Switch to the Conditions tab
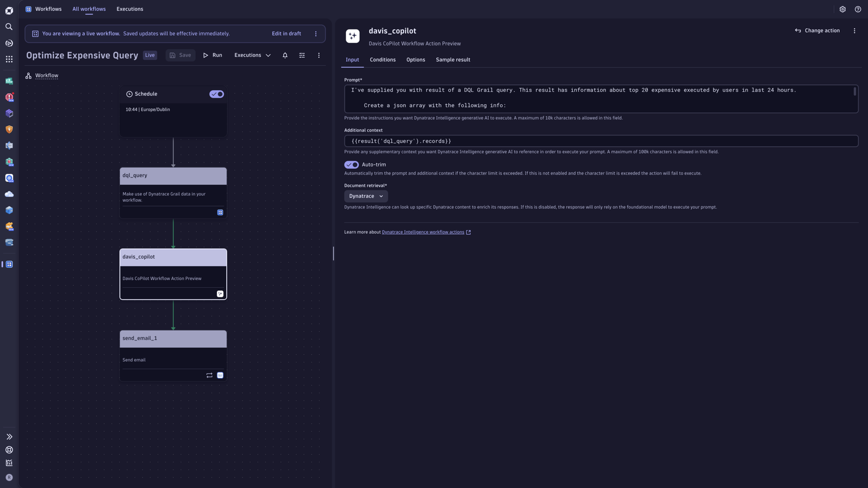 tap(383, 60)
